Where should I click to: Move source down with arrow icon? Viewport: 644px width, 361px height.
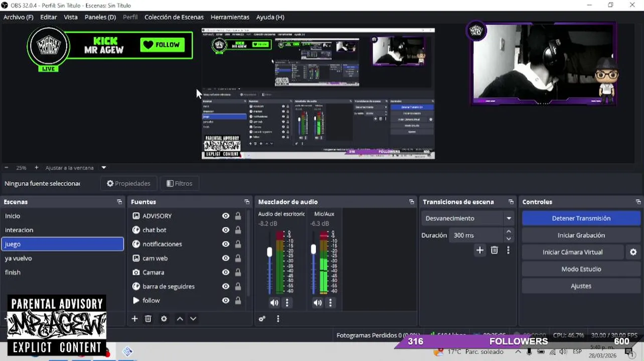[x=193, y=319]
